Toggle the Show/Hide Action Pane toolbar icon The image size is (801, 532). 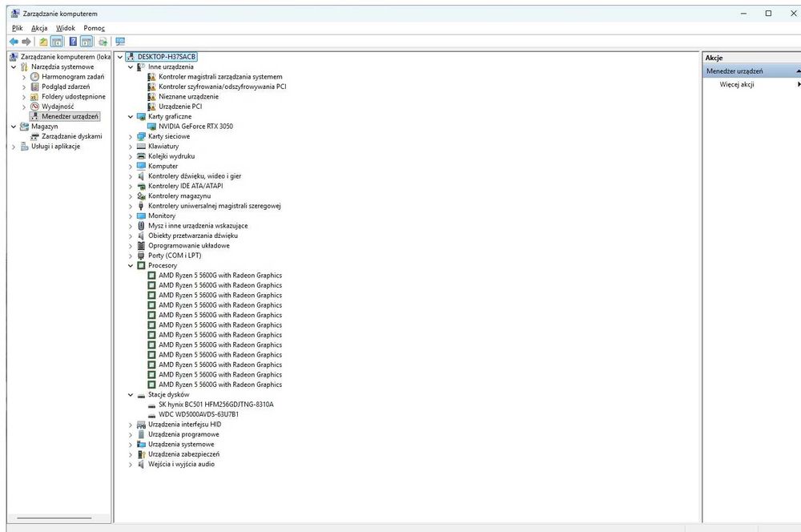[87, 42]
